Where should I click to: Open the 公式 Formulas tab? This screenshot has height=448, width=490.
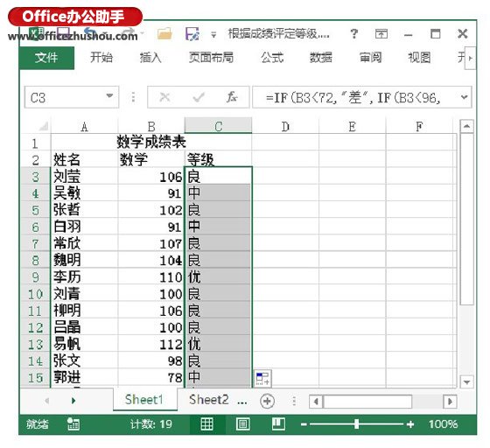(272, 58)
